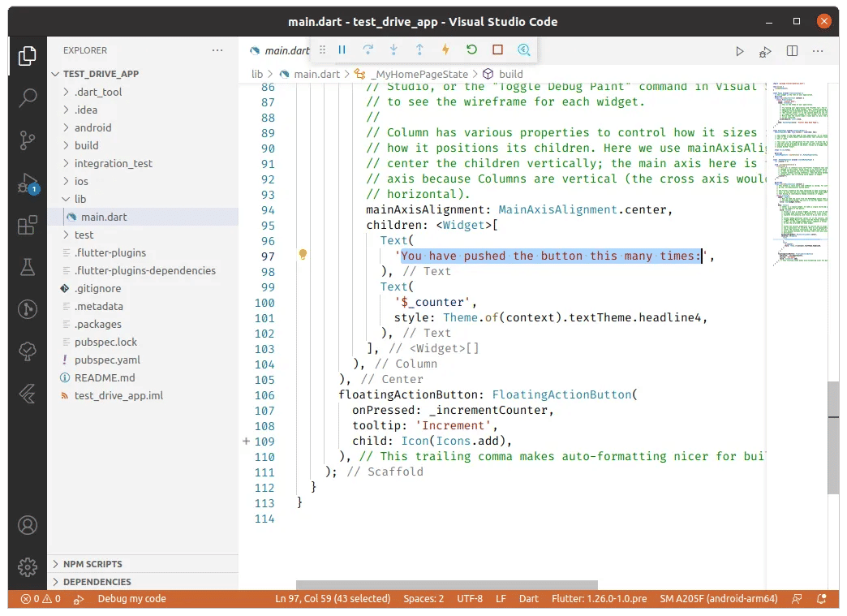Split the editor to the right

pyautogui.click(x=792, y=51)
